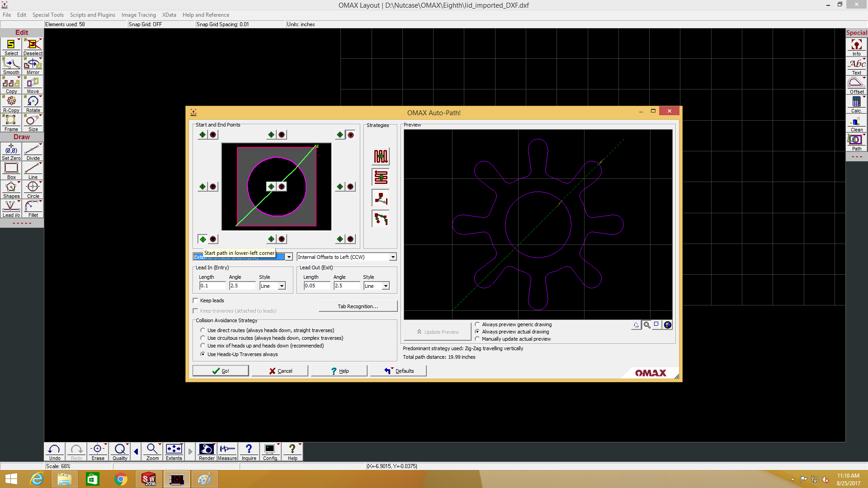868x488 pixels.
Task: Zoom to Extents in bottom toolbar
Action: click(174, 452)
